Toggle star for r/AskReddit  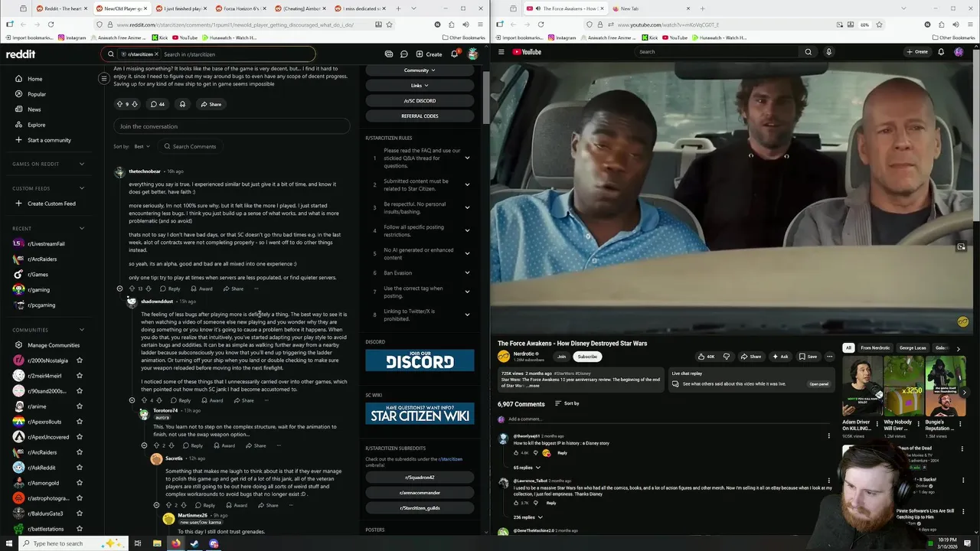click(x=80, y=468)
